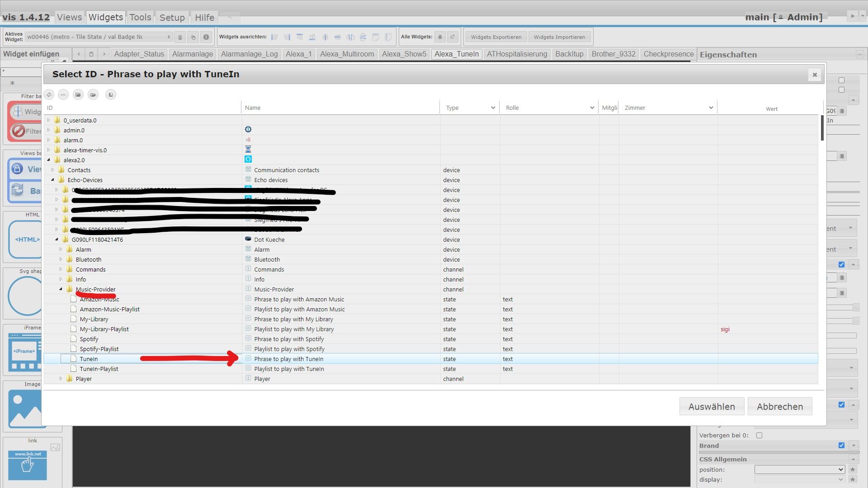Center widgets horizontally with align icon

click(x=325, y=37)
